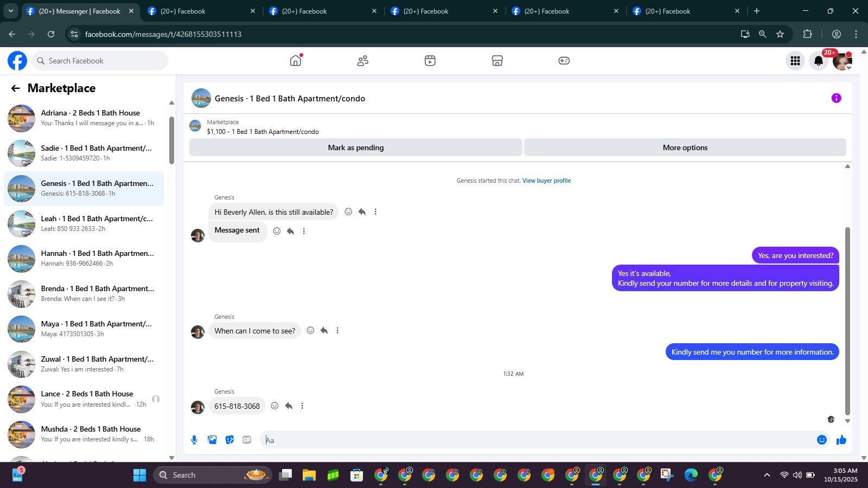Open Maya 1 Bed 1 Bath Apartment chat
This screenshot has height=488, width=868.
84,329
